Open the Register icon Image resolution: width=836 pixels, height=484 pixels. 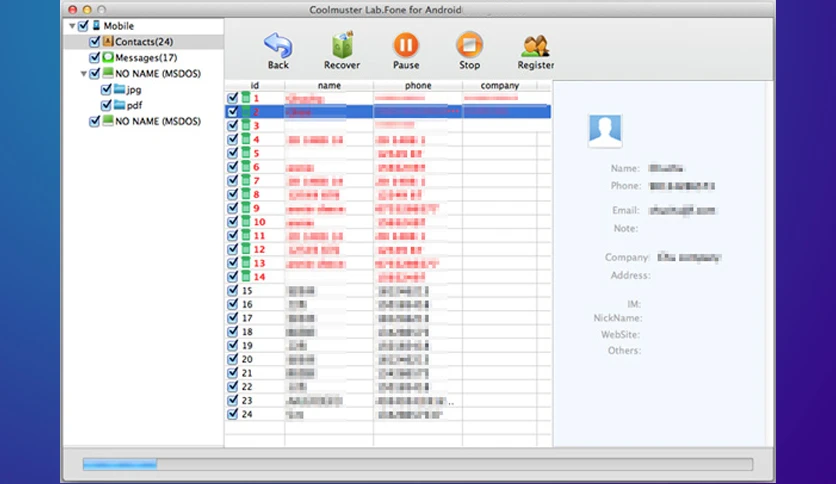pos(535,46)
